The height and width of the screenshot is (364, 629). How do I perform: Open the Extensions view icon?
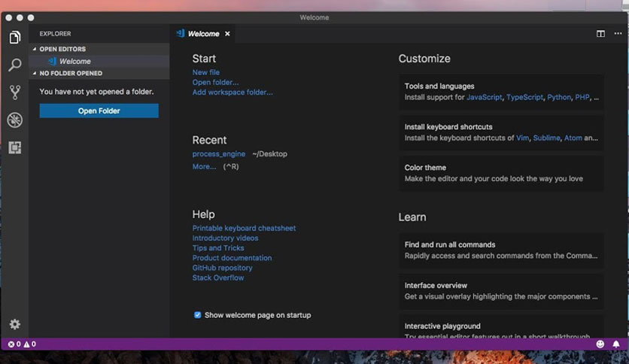(15, 147)
